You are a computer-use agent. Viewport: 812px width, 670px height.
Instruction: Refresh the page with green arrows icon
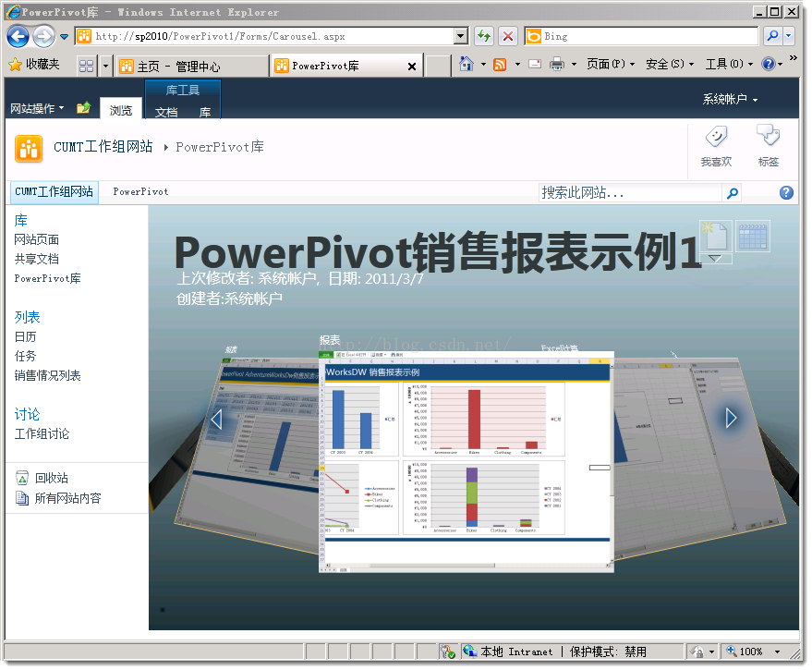coord(484,36)
